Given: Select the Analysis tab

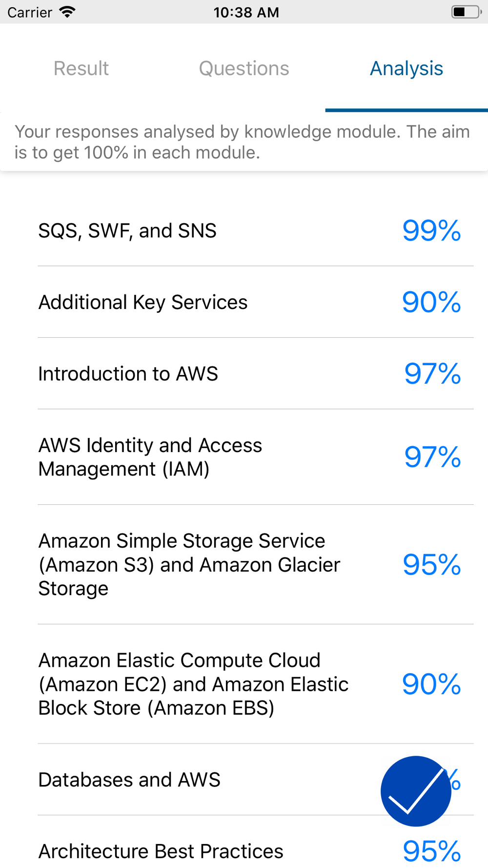Looking at the screenshot, I should 407,68.
